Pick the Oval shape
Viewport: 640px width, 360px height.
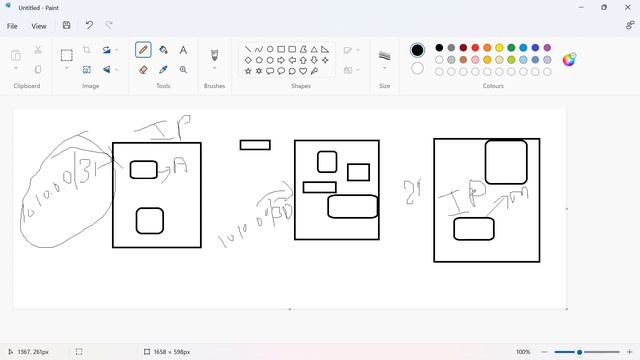pos(270,49)
